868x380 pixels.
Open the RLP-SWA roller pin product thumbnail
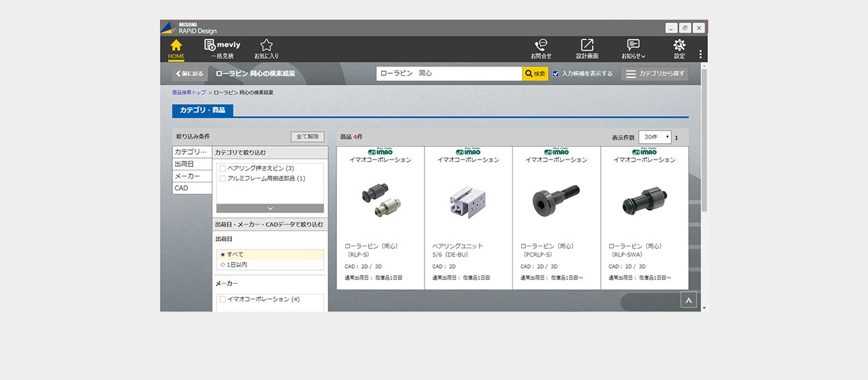pyautogui.click(x=644, y=199)
